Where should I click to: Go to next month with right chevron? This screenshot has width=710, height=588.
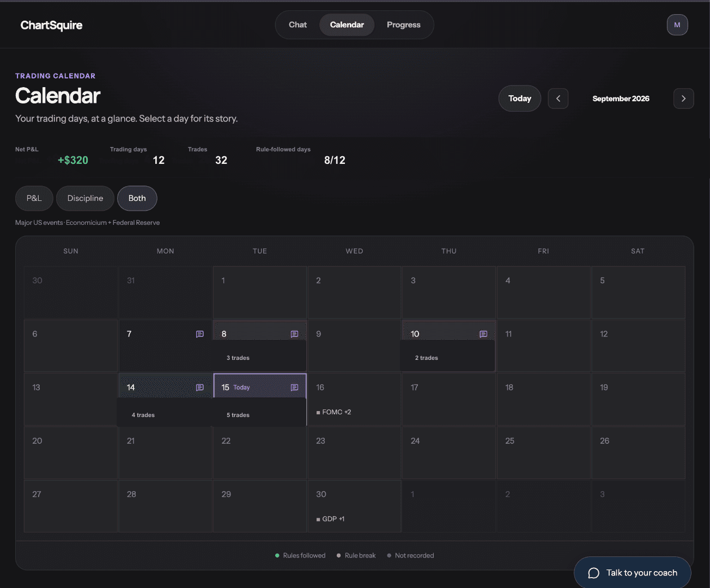tap(683, 99)
